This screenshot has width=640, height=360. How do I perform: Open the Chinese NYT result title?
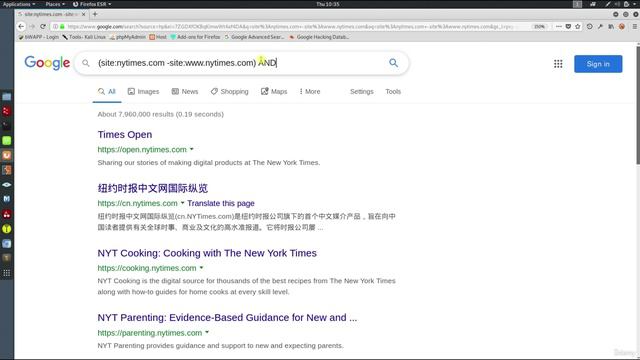(153, 188)
